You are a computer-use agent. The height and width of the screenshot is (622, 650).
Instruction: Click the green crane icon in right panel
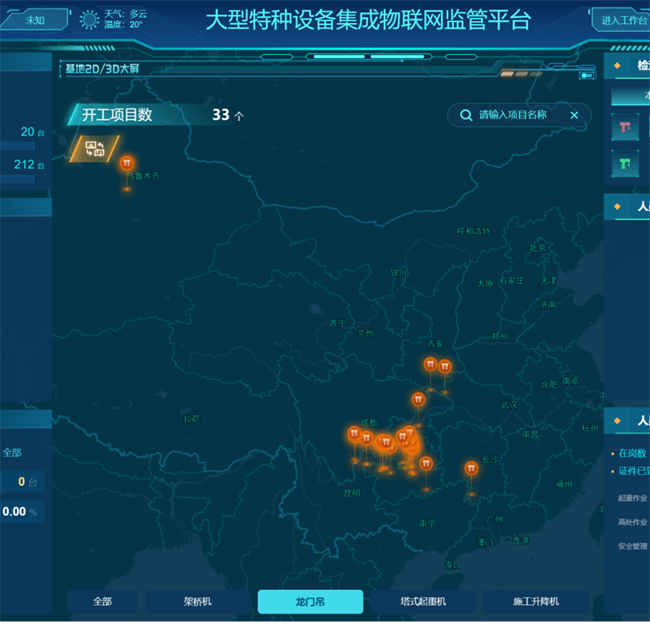626,163
